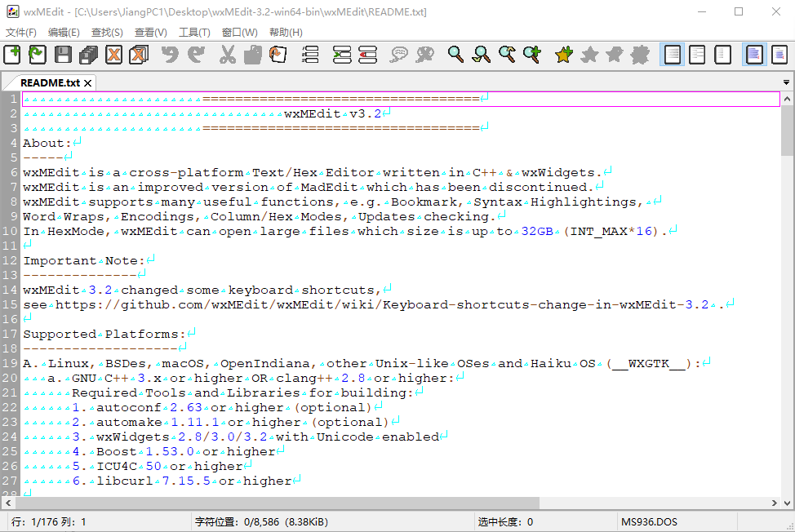This screenshot has height=532, width=795.
Task: Click the Redo arrow icon
Action: 196,54
